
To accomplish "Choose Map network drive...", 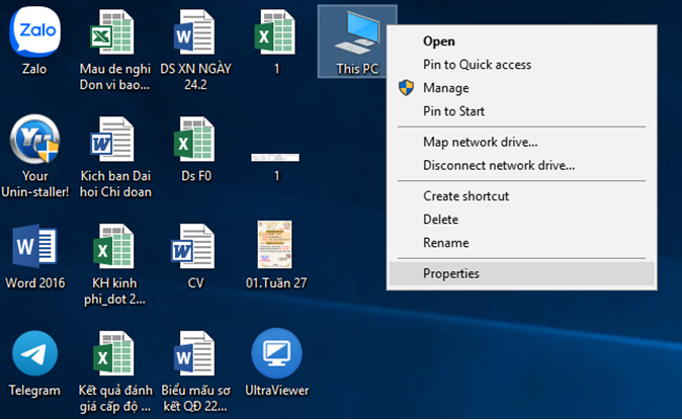I will pyautogui.click(x=522, y=142).
